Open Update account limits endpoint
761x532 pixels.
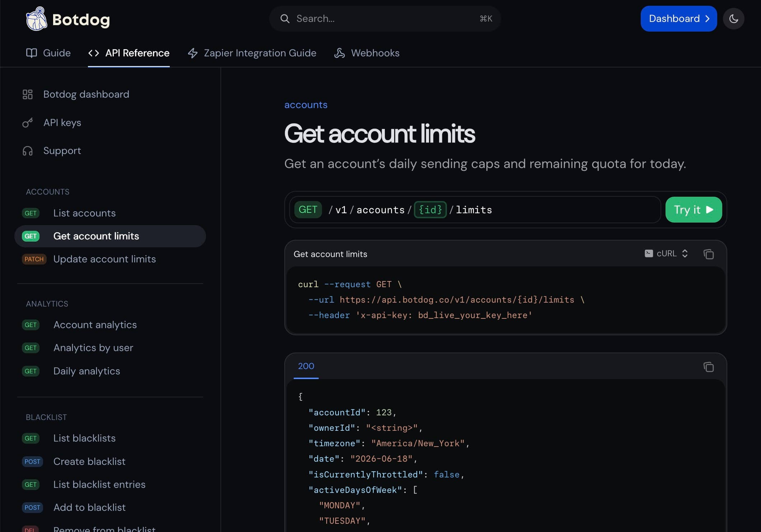point(110,259)
